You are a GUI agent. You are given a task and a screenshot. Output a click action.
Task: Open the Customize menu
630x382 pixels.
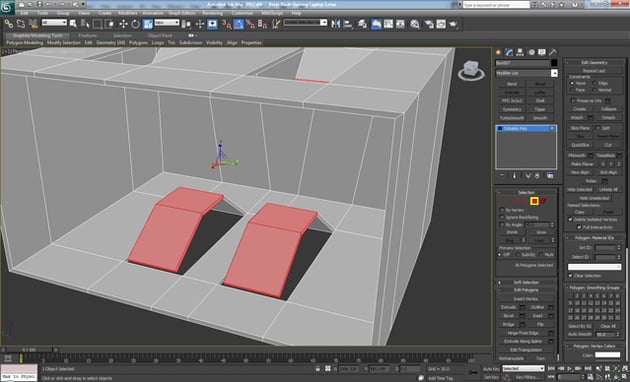point(243,13)
